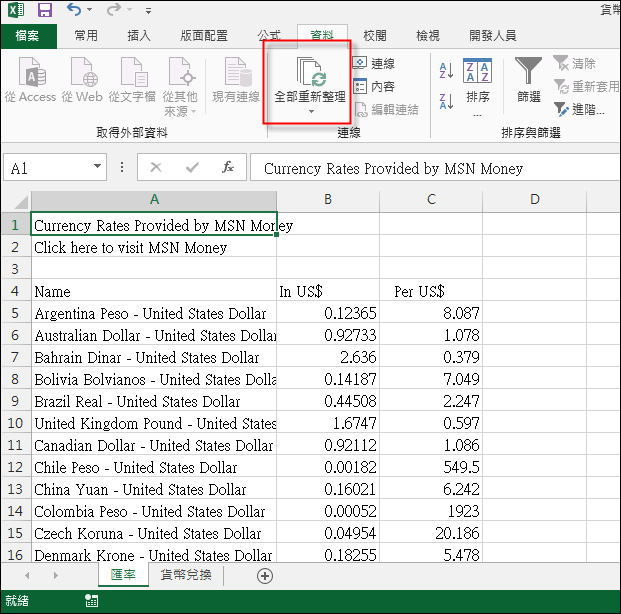
Task: Click the macro record icon in status bar
Action: [91, 601]
